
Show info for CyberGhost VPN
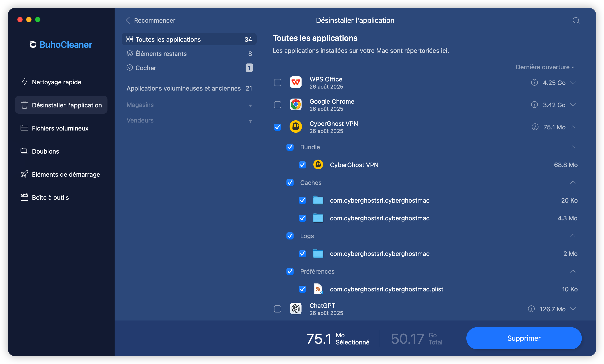(535, 127)
